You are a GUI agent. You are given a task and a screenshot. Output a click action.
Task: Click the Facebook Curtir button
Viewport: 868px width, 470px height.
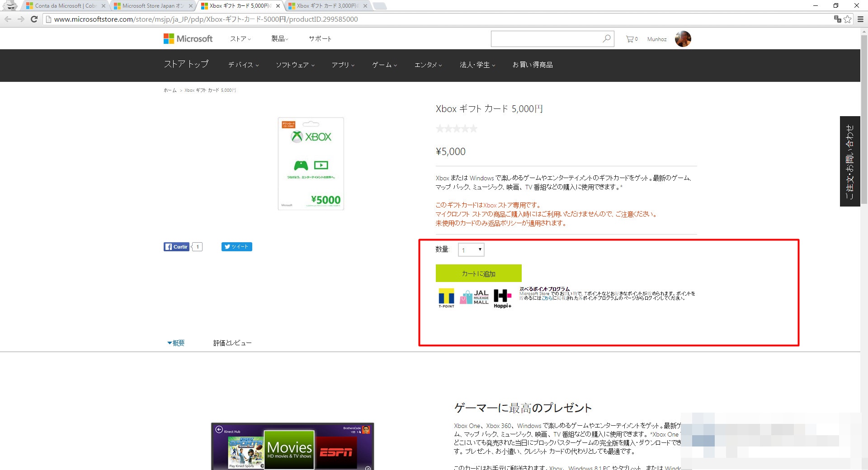tap(176, 247)
